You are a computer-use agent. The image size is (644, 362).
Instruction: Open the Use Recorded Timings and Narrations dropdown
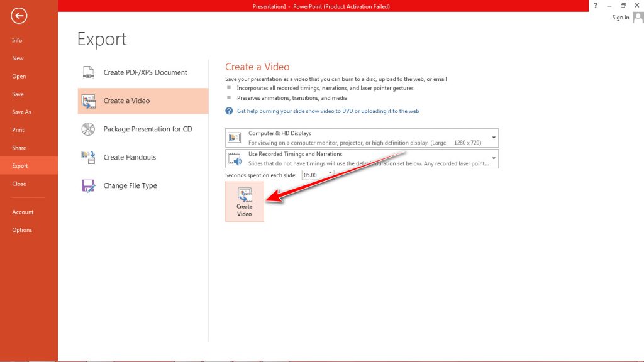494,157
